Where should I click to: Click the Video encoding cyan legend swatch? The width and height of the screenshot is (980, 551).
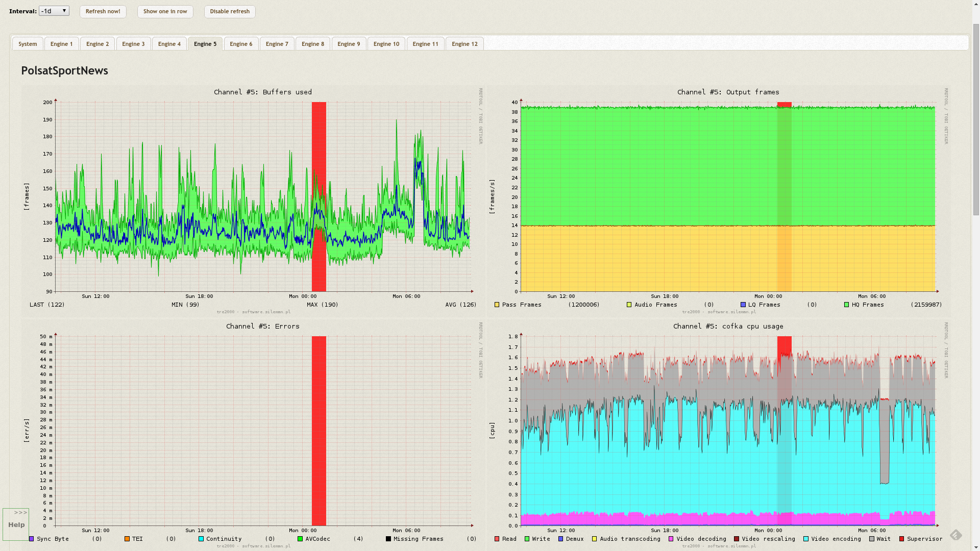(806, 539)
